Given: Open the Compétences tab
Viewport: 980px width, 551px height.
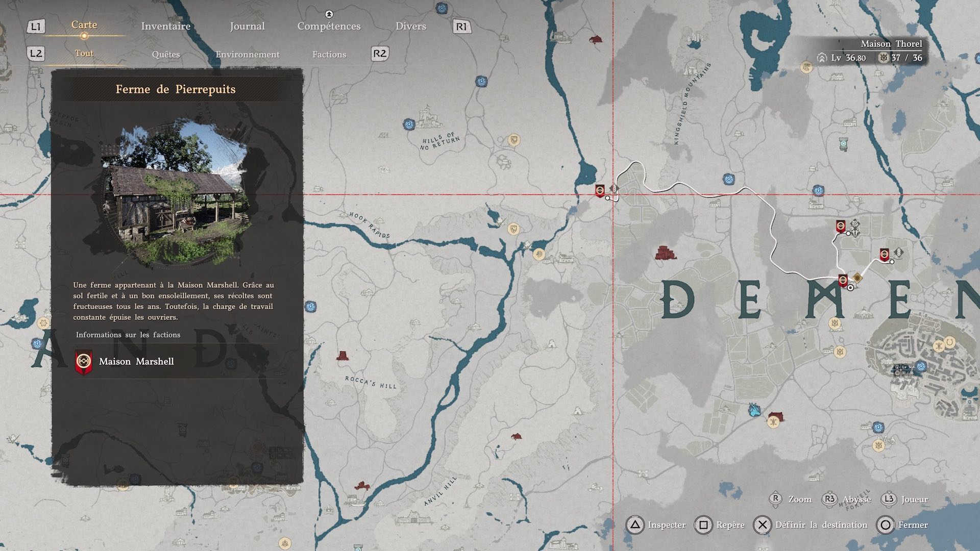Looking at the screenshot, I should [329, 26].
